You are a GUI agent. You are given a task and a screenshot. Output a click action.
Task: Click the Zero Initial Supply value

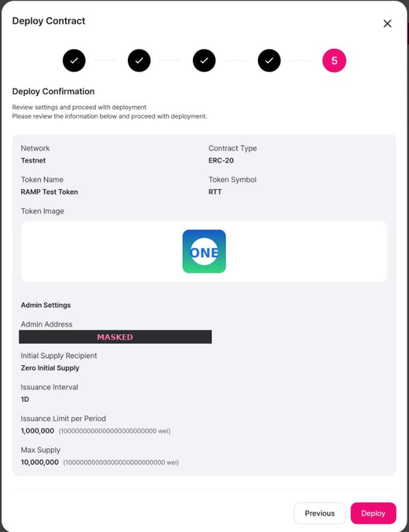pos(50,368)
